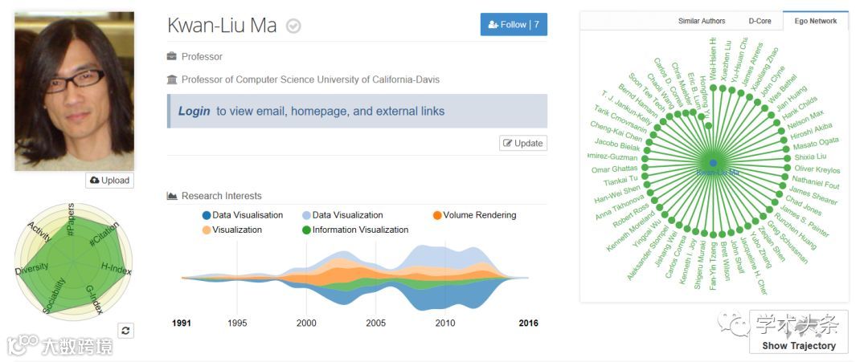Click the refresh icon under radar chart
Screen dimensions: 868x362
(x=126, y=330)
